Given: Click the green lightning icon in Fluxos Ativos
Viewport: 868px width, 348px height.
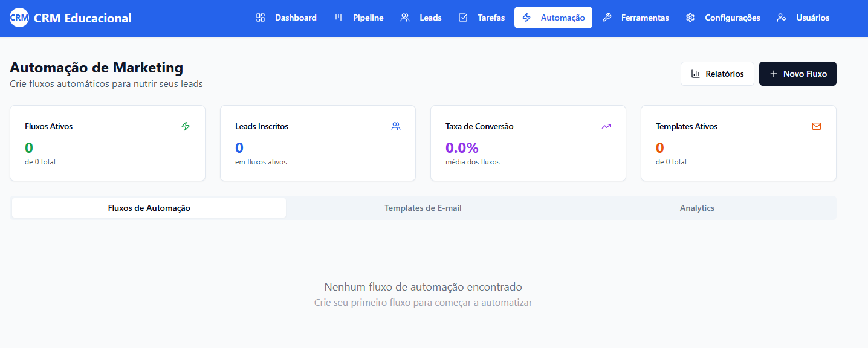Looking at the screenshot, I should click(186, 126).
